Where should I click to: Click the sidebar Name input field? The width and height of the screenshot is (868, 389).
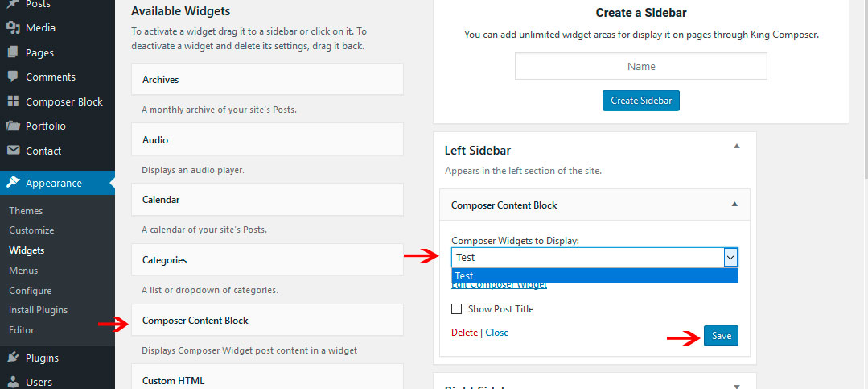(x=641, y=66)
